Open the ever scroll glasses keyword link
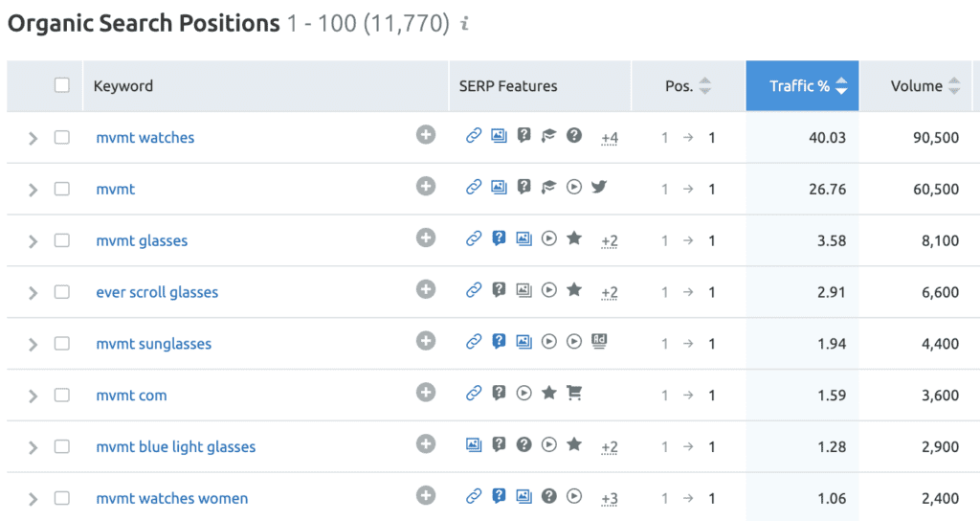The height and width of the screenshot is (521, 980). pyautogui.click(x=157, y=292)
